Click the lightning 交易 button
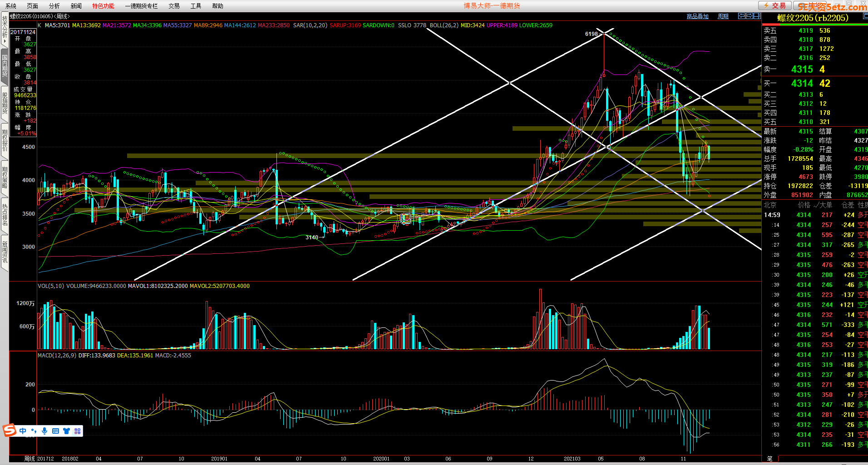Viewport: 868px width, 465px height. (x=774, y=5)
